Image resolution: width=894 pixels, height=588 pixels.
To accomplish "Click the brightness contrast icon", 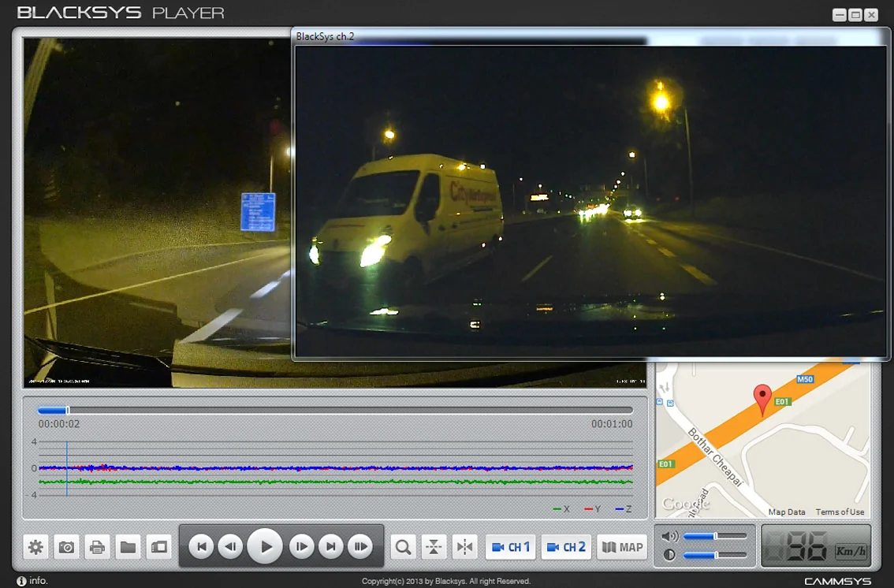I will point(669,554).
